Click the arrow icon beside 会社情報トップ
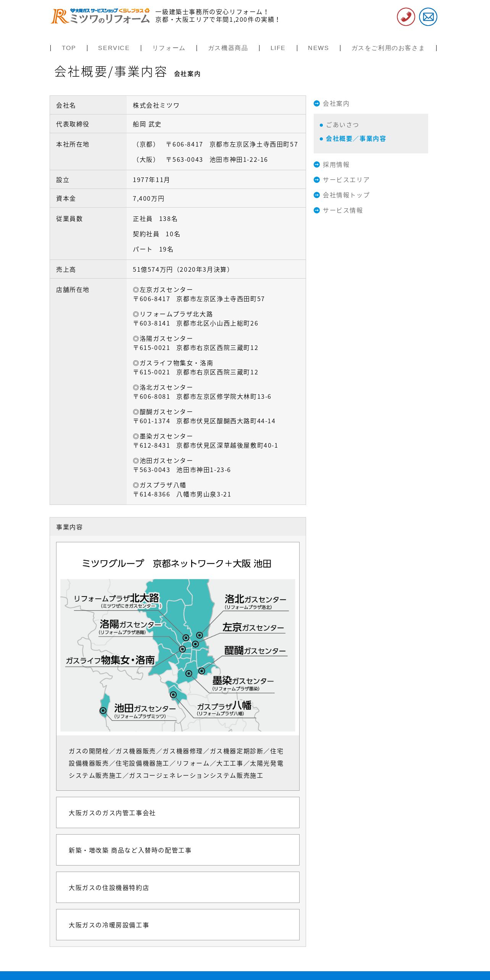490x980 pixels. (x=317, y=195)
